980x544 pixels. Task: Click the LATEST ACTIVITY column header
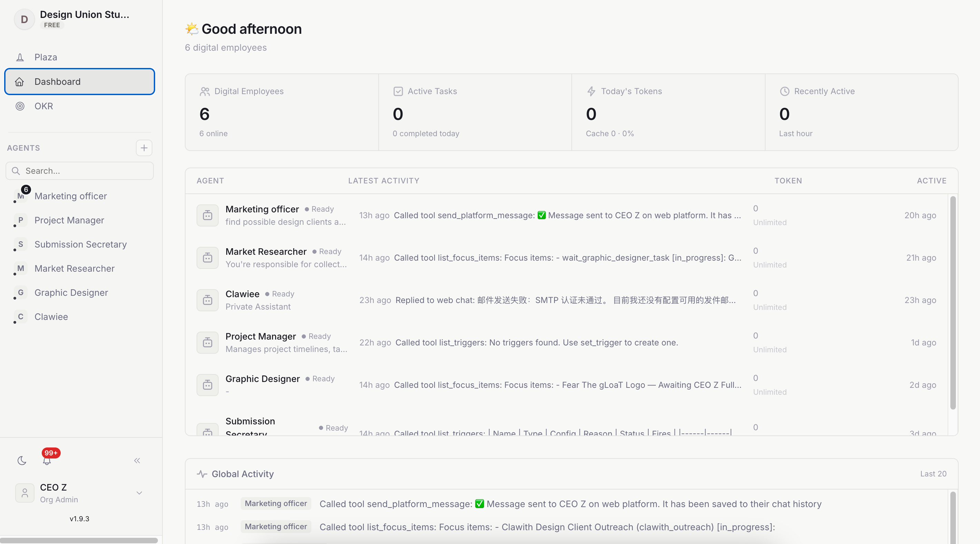383,181
